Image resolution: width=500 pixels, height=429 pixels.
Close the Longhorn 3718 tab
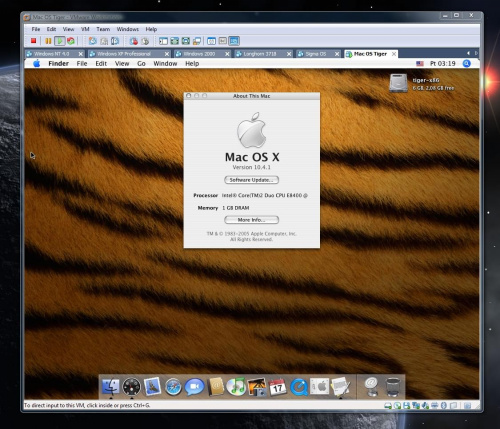point(289,54)
